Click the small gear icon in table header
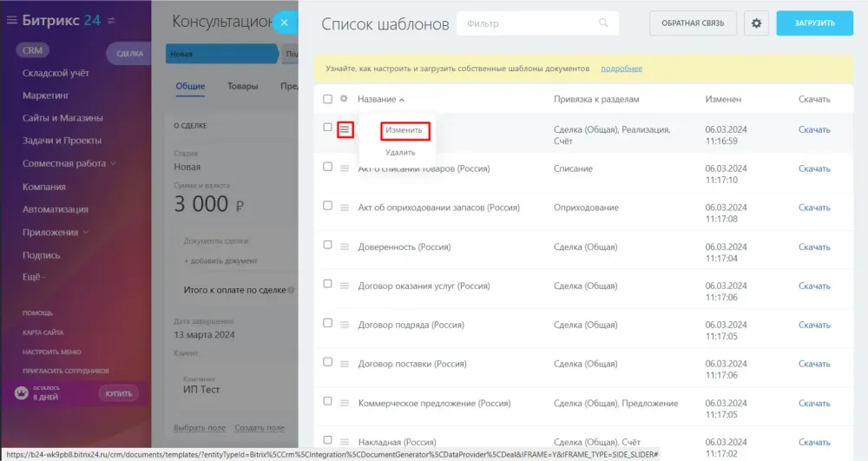Screen dimensions: 868x461 point(344,98)
